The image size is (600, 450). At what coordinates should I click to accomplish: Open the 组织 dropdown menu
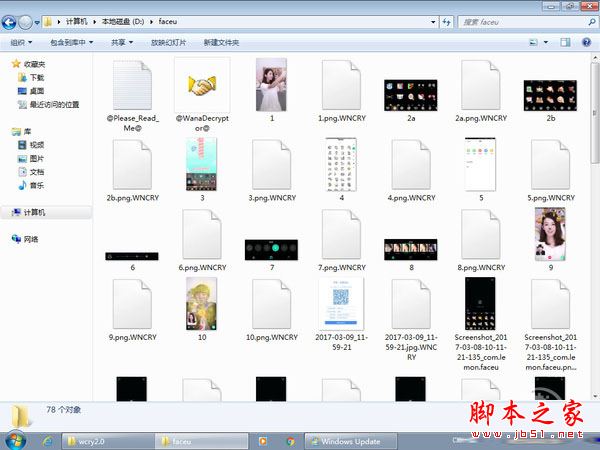pyautogui.click(x=21, y=42)
